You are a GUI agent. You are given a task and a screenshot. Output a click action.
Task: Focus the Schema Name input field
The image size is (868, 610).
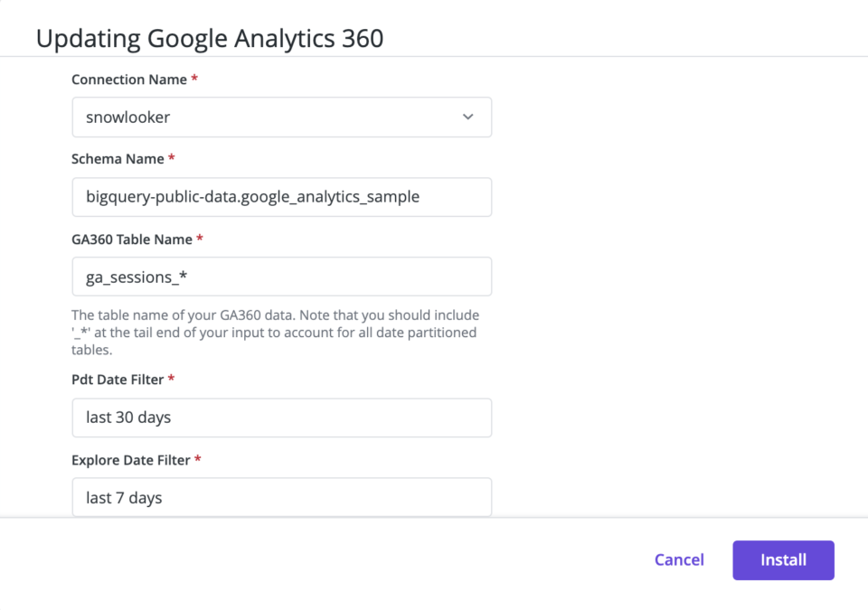coord(282,197)
